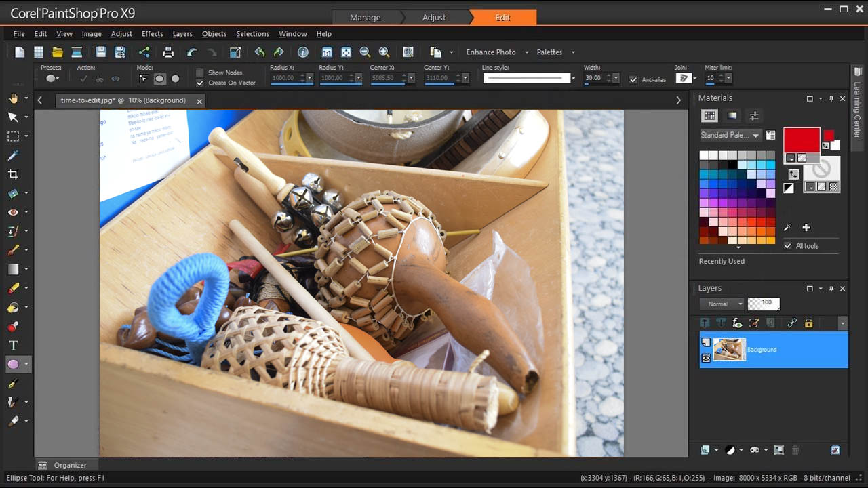Use the Zoom In magnifier icon
Image resolution: width=868 pixels, height=488 pixels.
(x=384, y=52)
